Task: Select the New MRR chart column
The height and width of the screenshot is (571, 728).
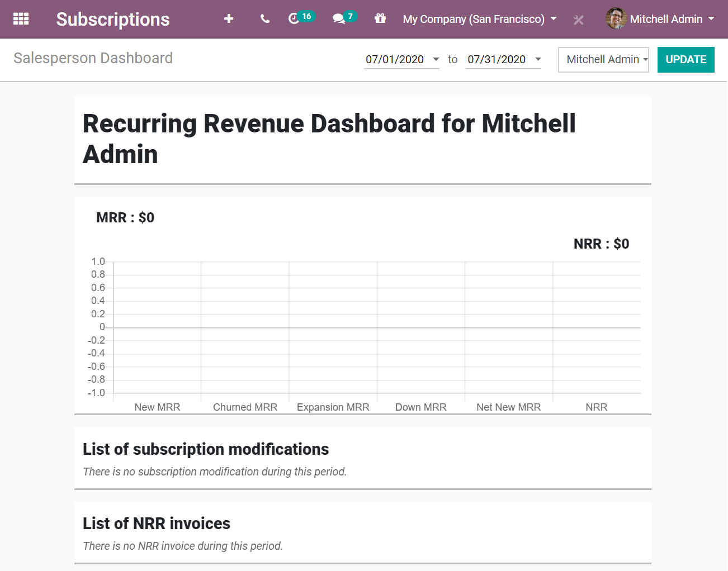Action: click(x=157, y=407)
